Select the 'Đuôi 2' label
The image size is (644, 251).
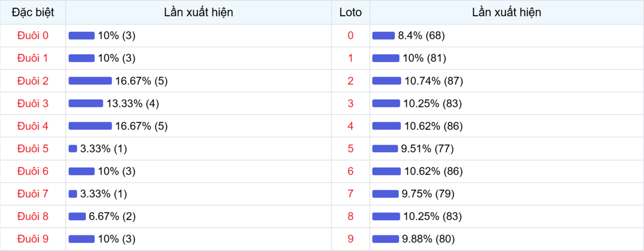(x=33, y=81)
